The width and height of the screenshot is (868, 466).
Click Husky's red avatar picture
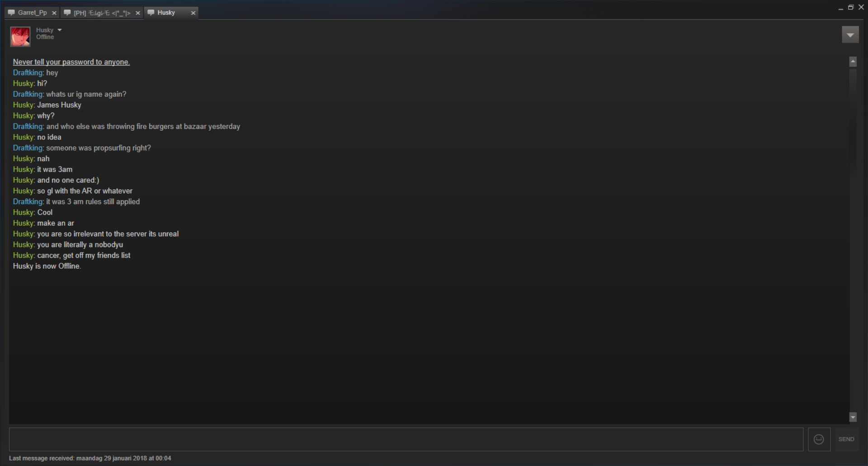(x=20, y=37)
